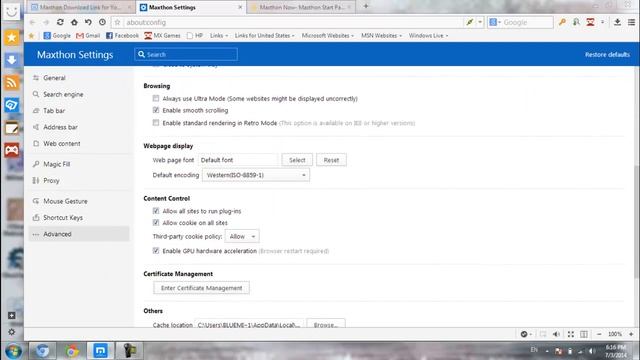Uncheck Allow all sites to run plug-ins
The image size is (640, 360).
tap(156, 211)
